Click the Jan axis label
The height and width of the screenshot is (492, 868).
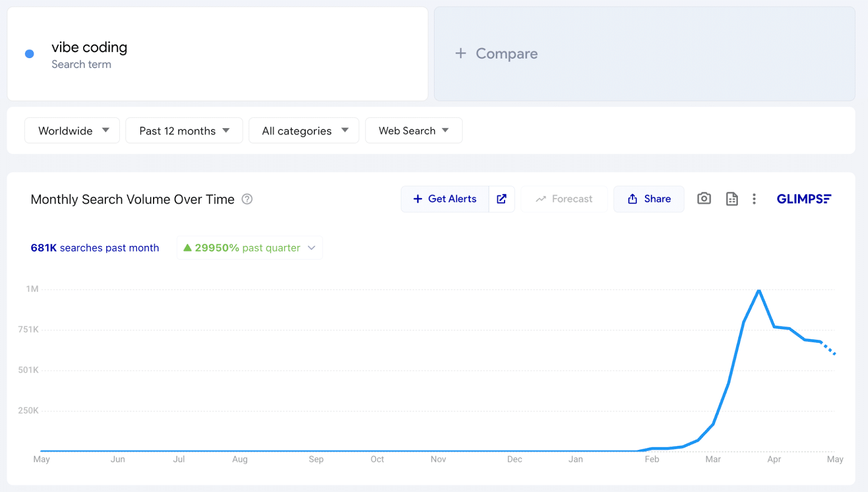pyautogui.click(x=576, y=459)
